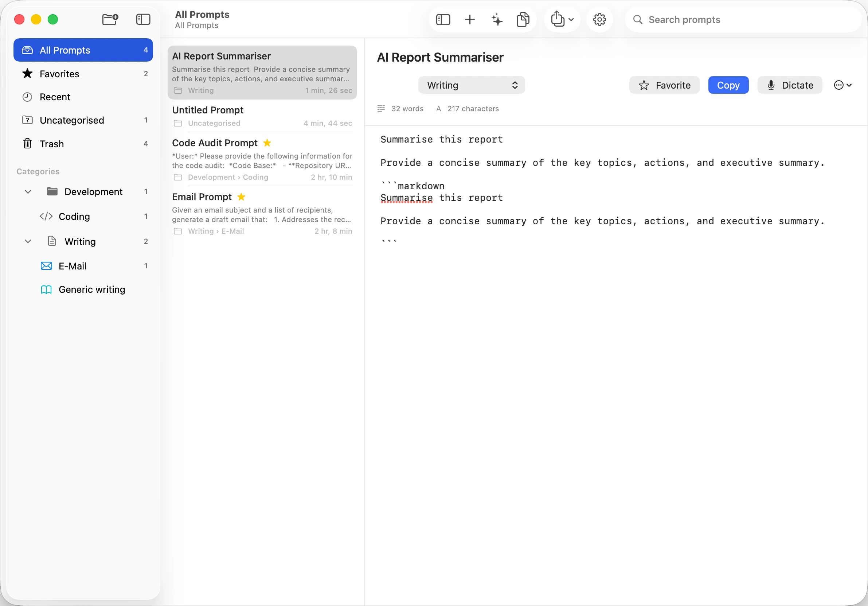Open the Writing category dropdown
868x606 pixels.
coord(472,85)
